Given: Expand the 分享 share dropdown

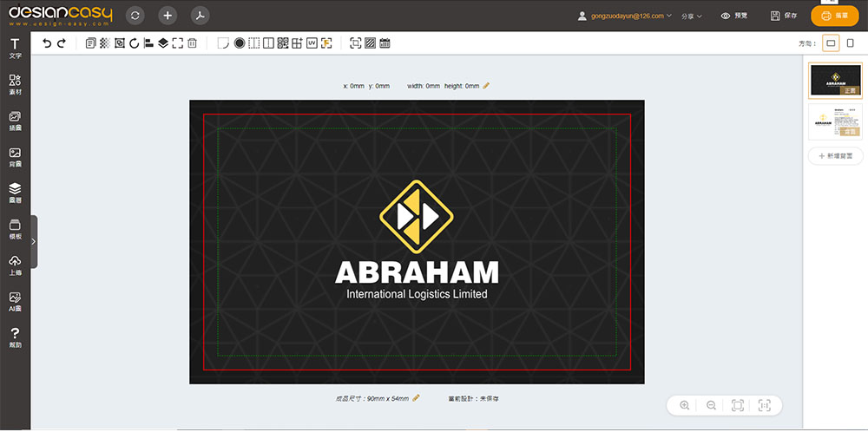Looking at the screenshot, I should 692,16.
